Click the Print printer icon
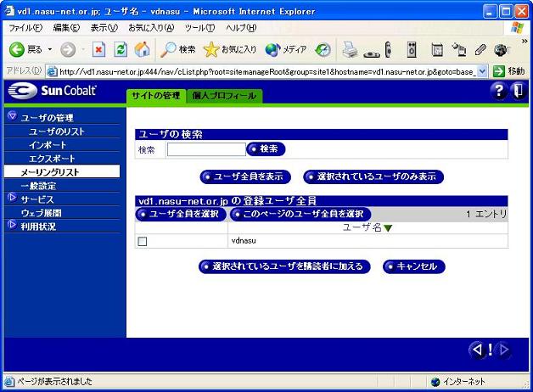 click(350, 50)
